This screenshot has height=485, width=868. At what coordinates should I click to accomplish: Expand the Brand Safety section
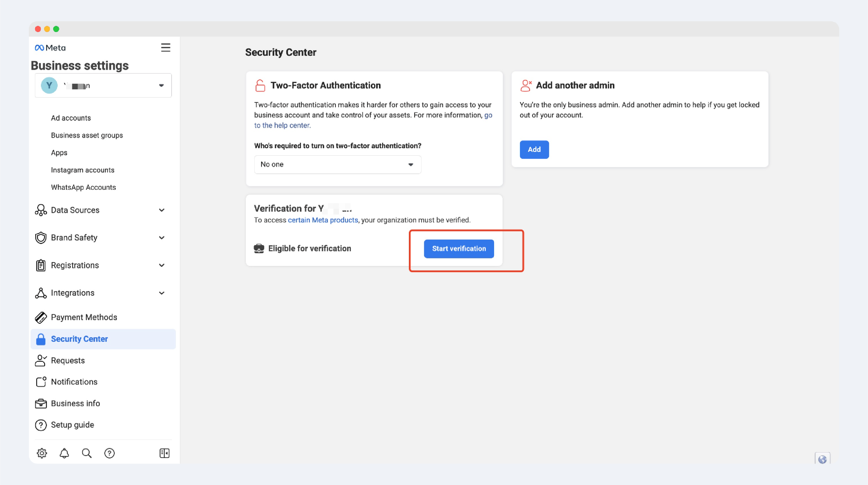161,238
